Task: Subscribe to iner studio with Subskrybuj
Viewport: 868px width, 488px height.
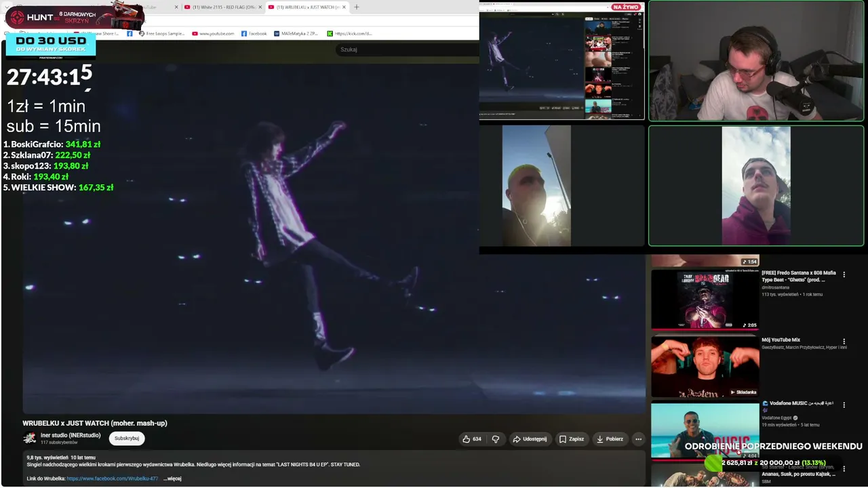Action: [x=127, y=439]
